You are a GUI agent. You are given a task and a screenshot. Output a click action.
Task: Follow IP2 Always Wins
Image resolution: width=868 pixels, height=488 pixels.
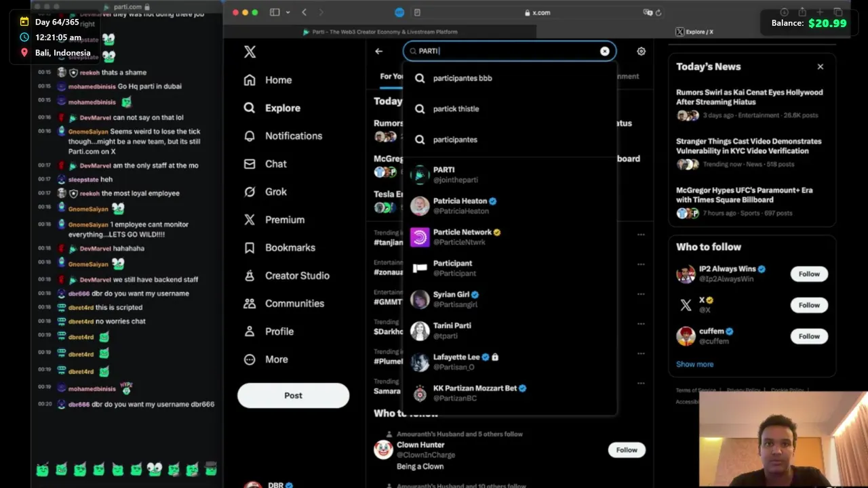pyautogui.click(x=809, y=274)
